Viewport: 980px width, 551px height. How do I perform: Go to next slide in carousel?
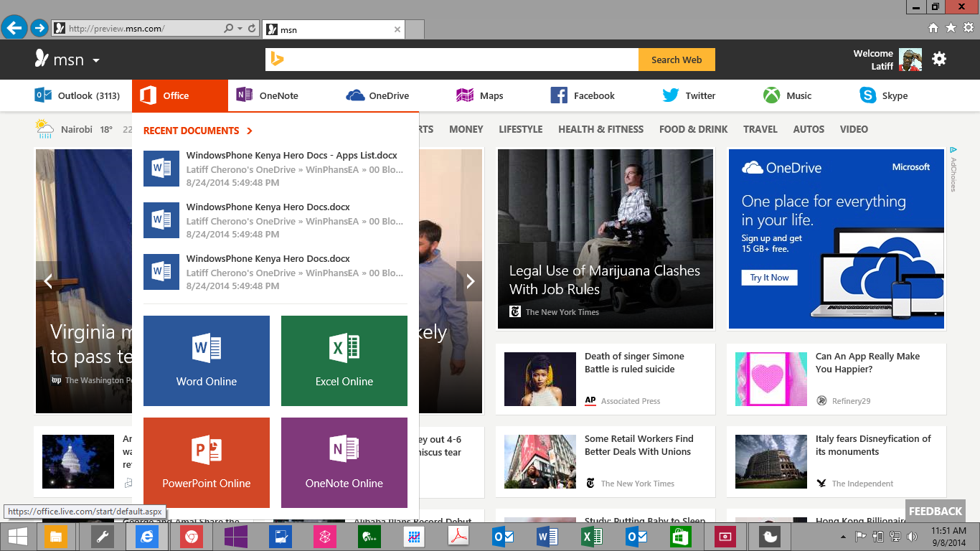(x=470, y=281)
